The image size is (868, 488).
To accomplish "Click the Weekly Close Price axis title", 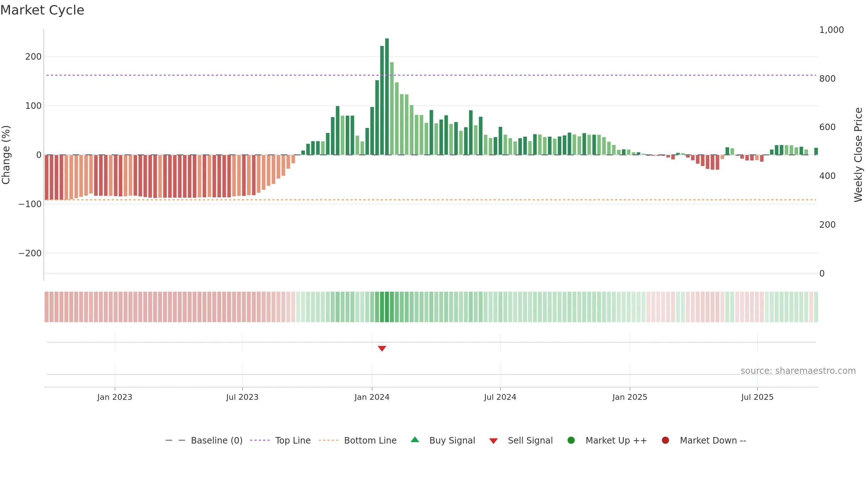I will 858,155.
